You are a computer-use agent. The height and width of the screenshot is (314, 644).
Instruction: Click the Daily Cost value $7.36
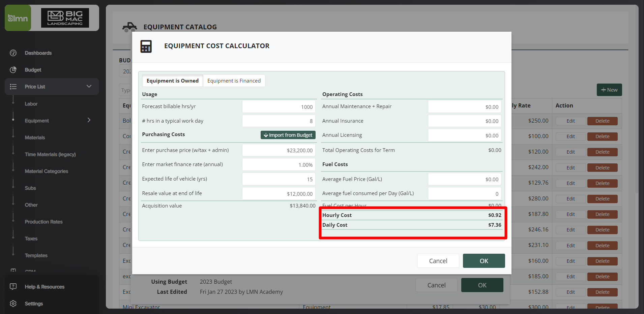point(495,225)
